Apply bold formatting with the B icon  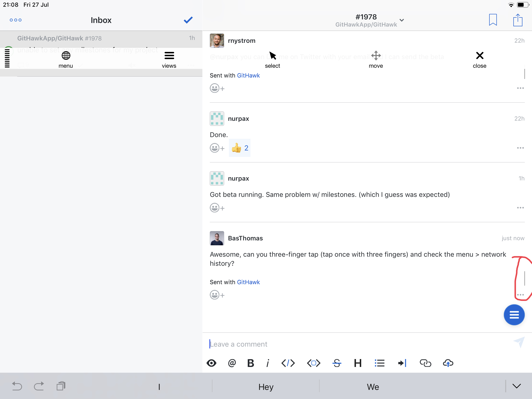(x=251, y=363)
